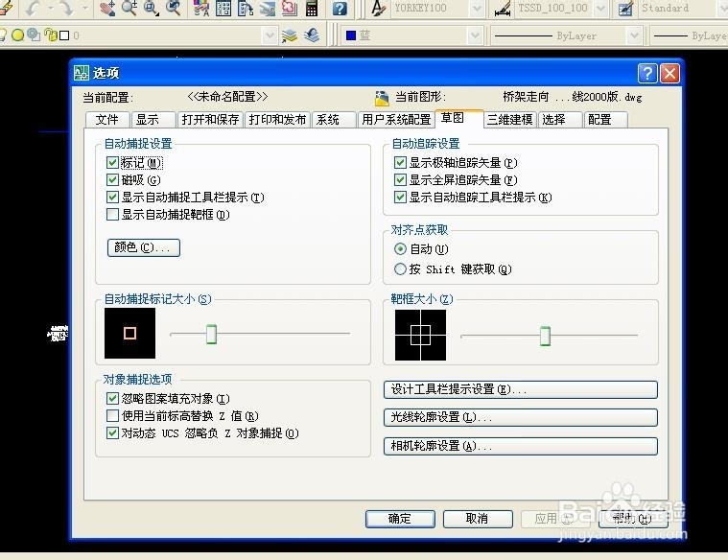The image size is (728, 560).
Task: Open the Redo history dropdown arrow
Action: click(85, 8)
